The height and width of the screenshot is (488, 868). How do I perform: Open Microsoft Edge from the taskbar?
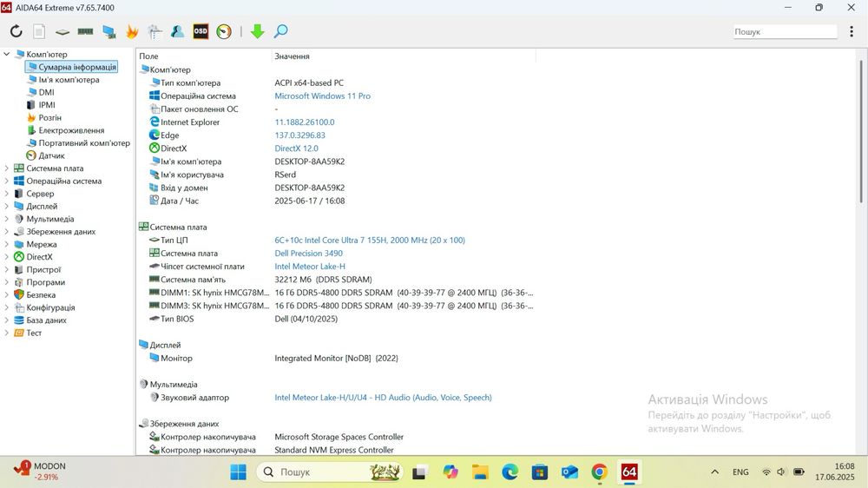click(x=510, y=472)
